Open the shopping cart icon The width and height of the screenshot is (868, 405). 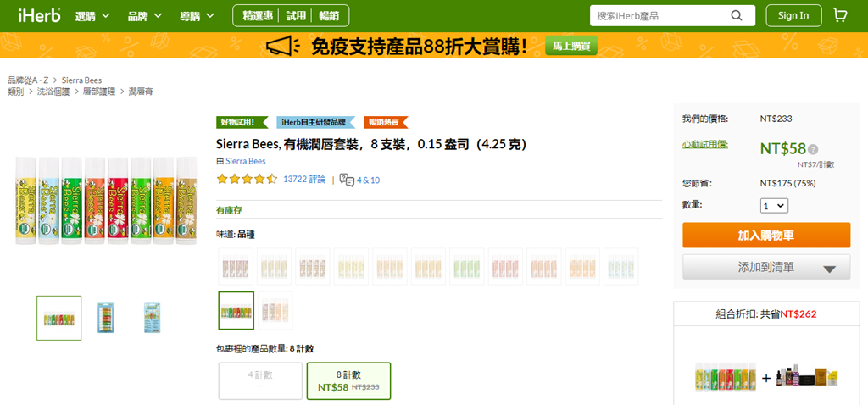click(x=840, y=15)
